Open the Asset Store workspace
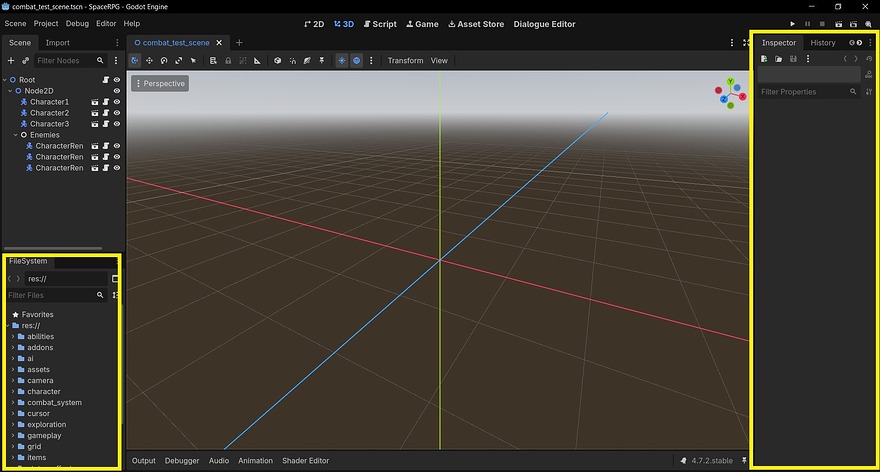The height and width of the screenshot is (472, 880). coord(476,24)
